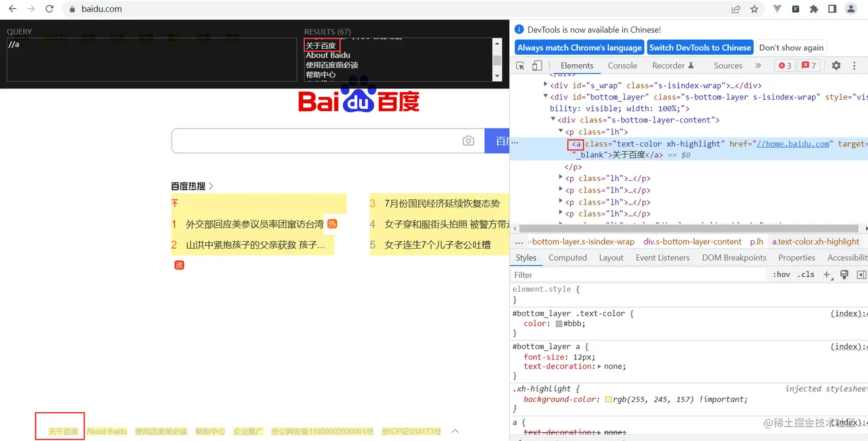Click the camera image-search icon
The image size is (868, 441).
click(468, 141)
